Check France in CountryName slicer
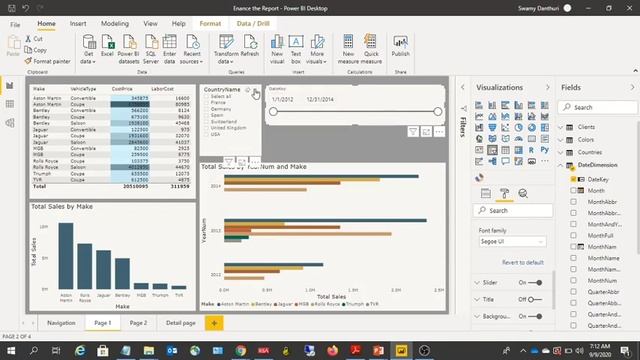This screenshot has width=640, height=360. click(x=207, y=103)
